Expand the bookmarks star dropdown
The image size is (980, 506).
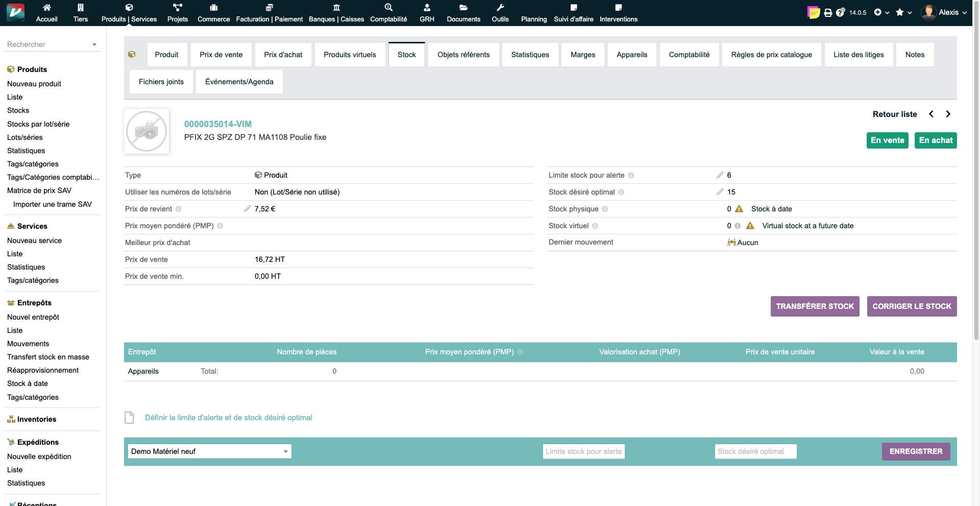903,12
